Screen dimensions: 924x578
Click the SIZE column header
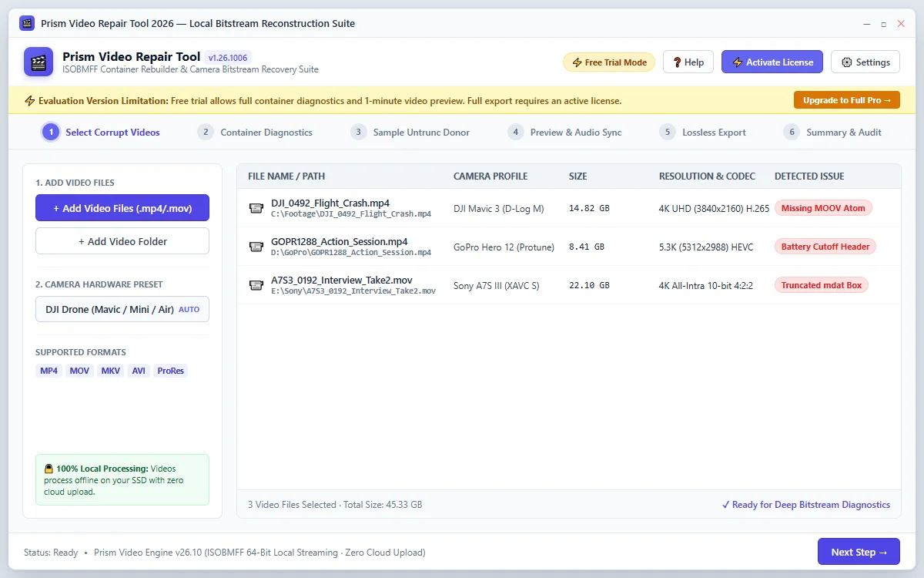pos(577,176)
